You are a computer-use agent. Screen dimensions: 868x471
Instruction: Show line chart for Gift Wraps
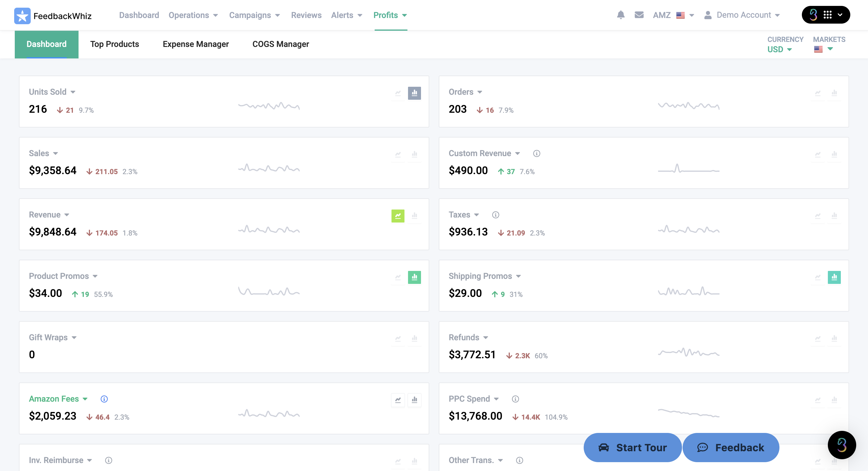click(x=398, y=338)
